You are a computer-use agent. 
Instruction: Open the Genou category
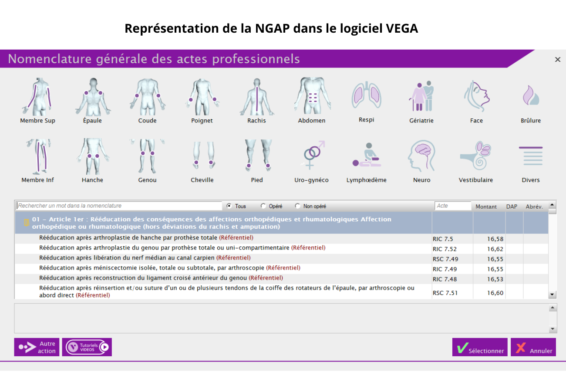click(147, 155)
